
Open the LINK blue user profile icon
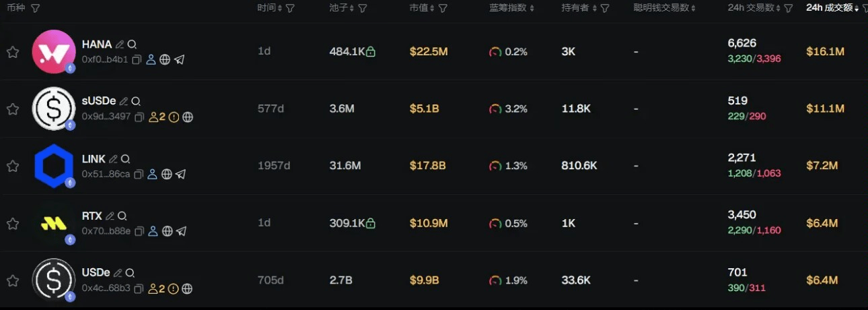[x=152, y=175]
